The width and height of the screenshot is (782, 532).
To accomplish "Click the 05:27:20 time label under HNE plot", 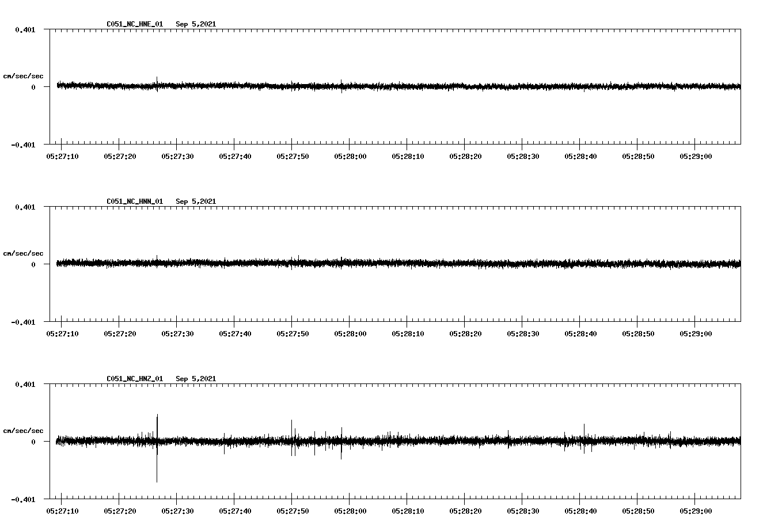I will (x=120, y=157).
